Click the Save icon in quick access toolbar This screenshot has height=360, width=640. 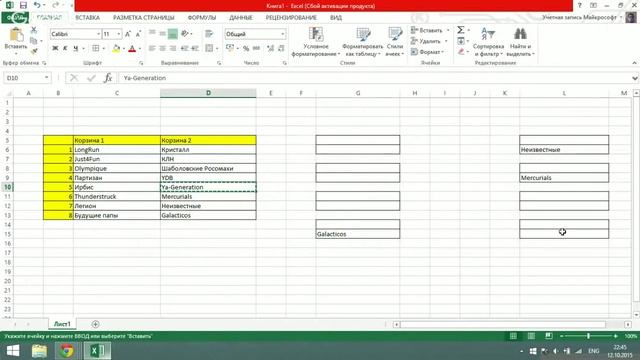(x=23, y=5)
